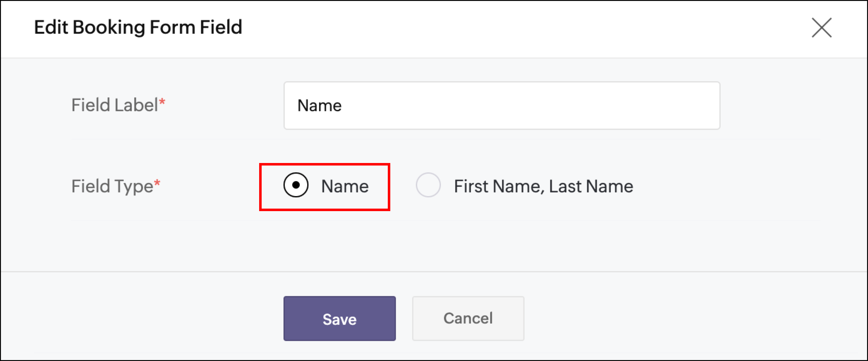This screenshot has height=361, width=868.
Task: Cancel editing the booking form field
Action: tap(468, 318)
